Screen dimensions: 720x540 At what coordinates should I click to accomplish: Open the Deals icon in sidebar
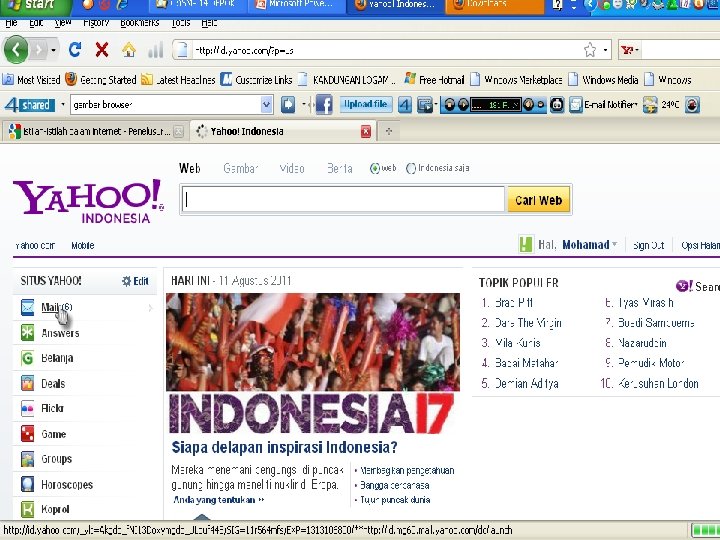28,383
